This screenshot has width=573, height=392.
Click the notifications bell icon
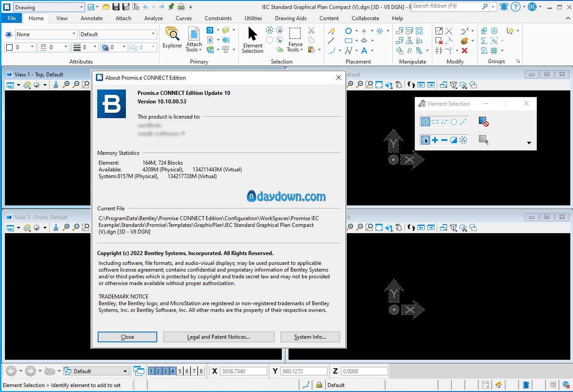(504, 7)
